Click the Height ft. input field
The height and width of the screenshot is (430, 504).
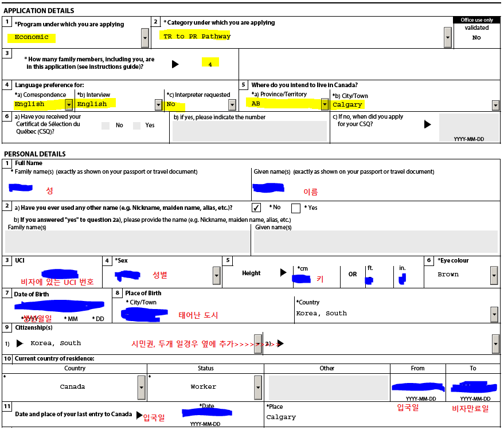coord(379,280)
